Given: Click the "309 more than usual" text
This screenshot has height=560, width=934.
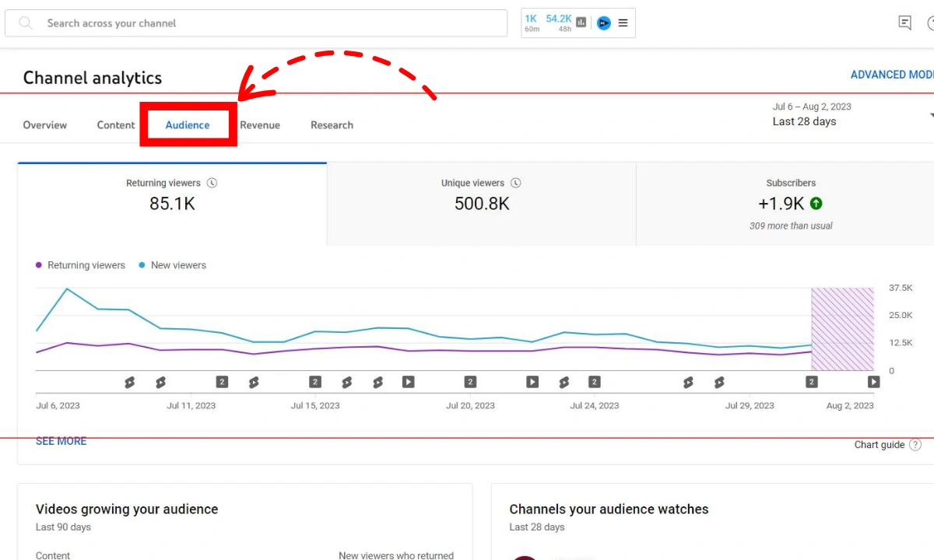Looking at the screenshot, I should (x=791, y=226).
